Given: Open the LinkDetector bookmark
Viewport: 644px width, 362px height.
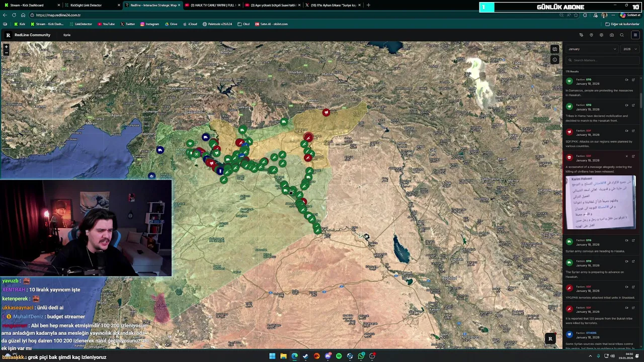Looking at the screenshot, I should click(80, 24).
